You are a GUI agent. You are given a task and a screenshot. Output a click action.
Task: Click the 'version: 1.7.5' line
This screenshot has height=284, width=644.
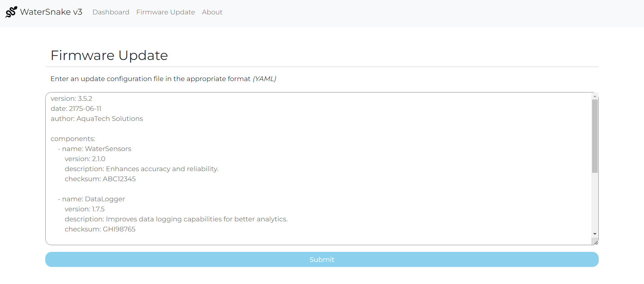click(85, 209)
